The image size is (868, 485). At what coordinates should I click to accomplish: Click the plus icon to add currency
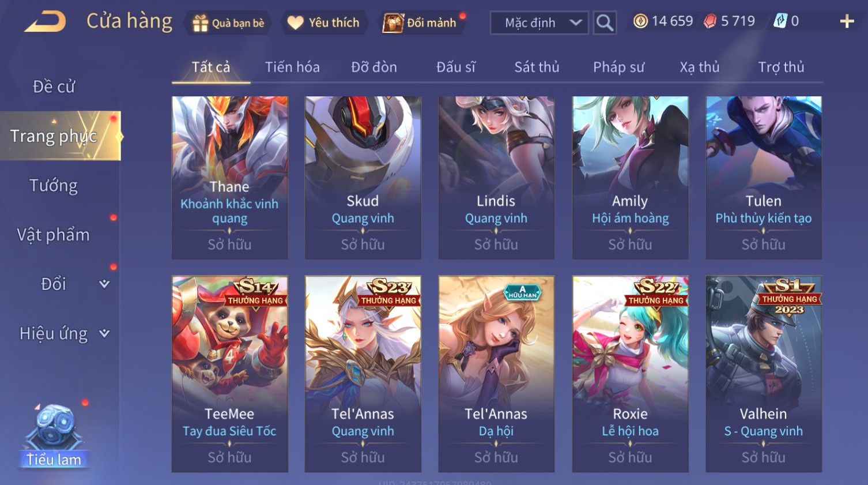click(x=847, y=22)
